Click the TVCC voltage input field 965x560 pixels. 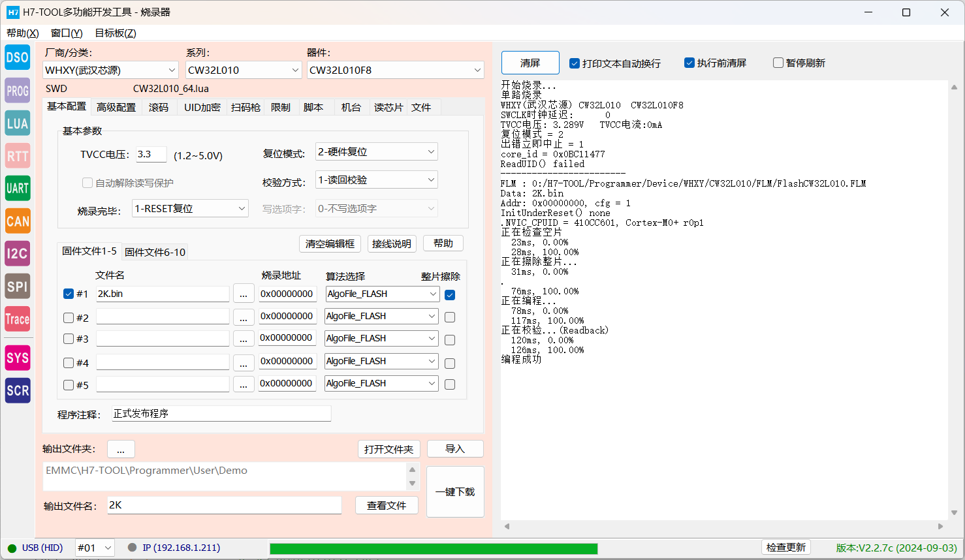pos(151,155)
